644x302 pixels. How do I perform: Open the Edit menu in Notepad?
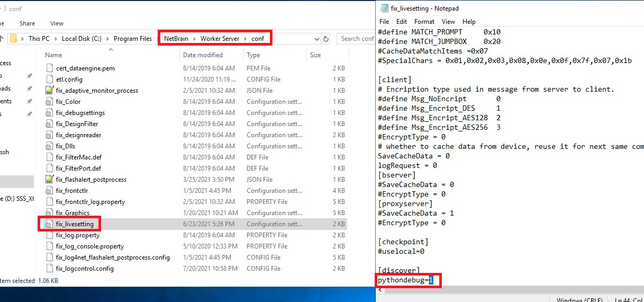(402, 22)
